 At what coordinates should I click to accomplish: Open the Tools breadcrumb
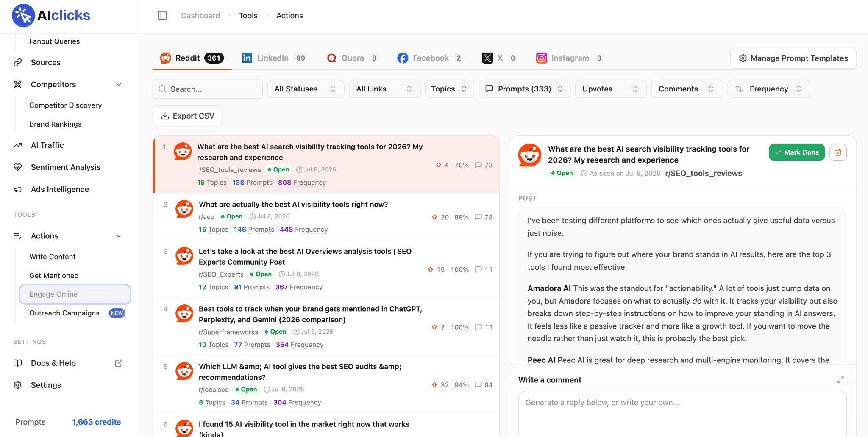pyautogui.click(x=248, y=16)
